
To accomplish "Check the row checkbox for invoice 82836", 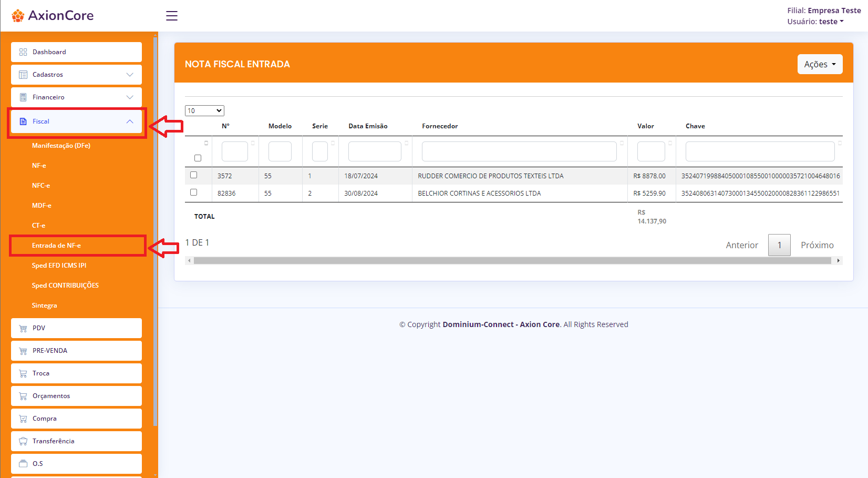I will [x=194, y=192].
